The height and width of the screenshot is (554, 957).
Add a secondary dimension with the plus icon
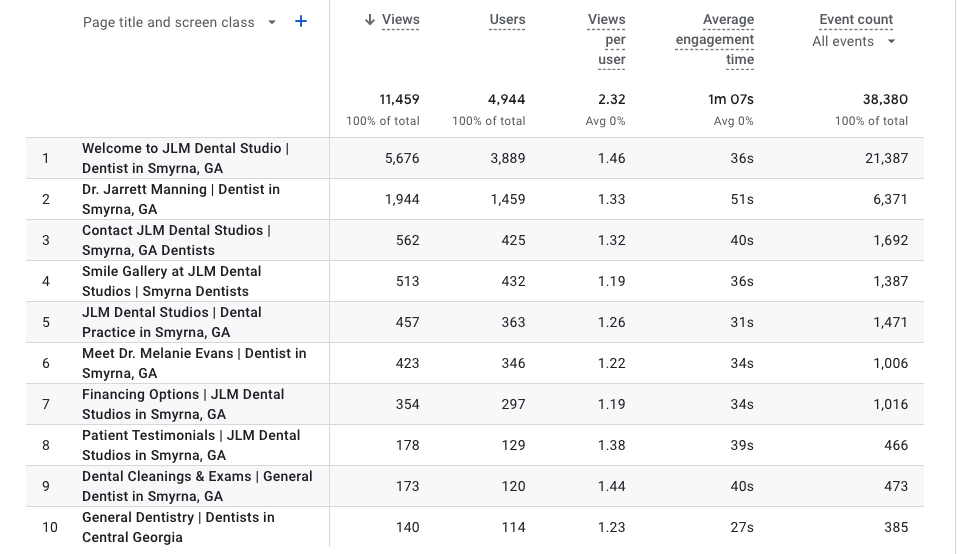301,21
